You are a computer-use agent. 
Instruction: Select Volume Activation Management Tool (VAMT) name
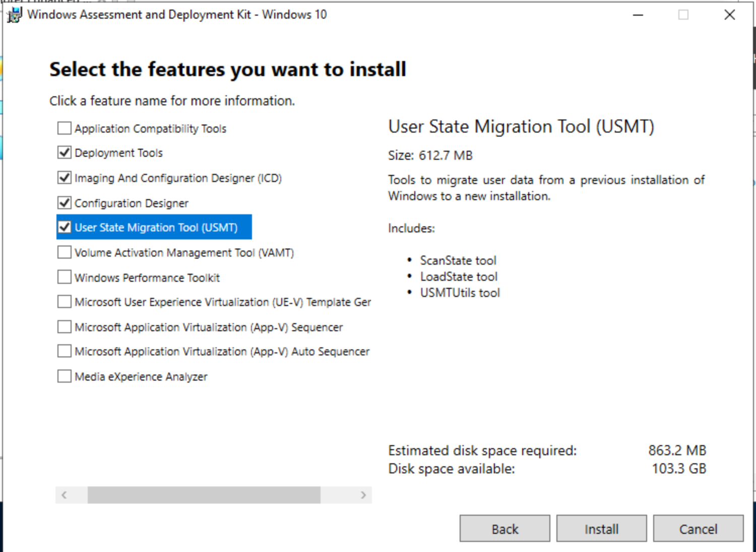184,253
